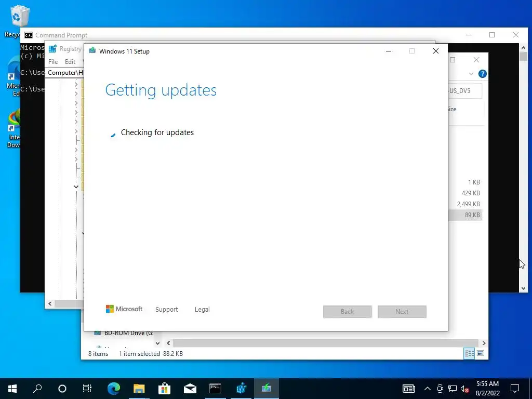Click Command Prompt scrollbar up arrow
This screenshot has height=399, width=532.
(523, 48)
